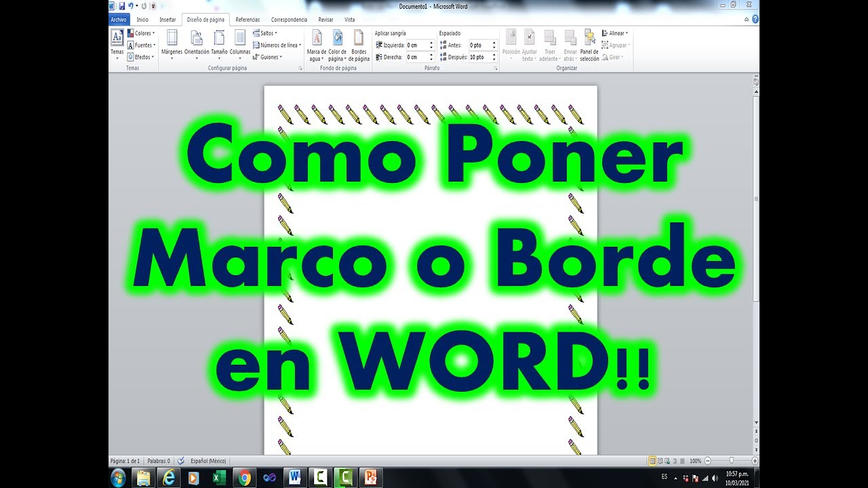Expand the Efectos theme dropdown
The width and height of the screenshot is (868, 488).
click(x=141, y=58)
